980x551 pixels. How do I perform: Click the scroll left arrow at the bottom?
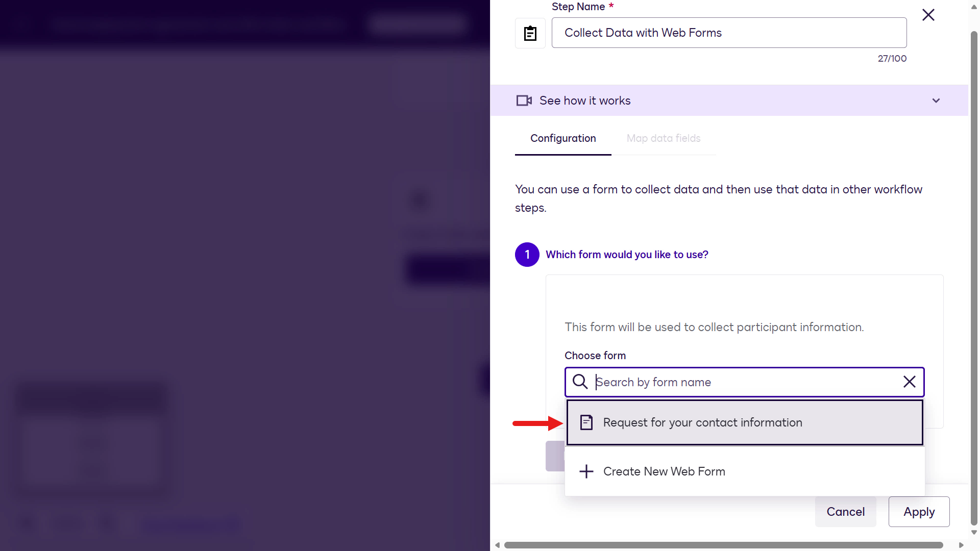pyautogui.click(x=497, y=545)
